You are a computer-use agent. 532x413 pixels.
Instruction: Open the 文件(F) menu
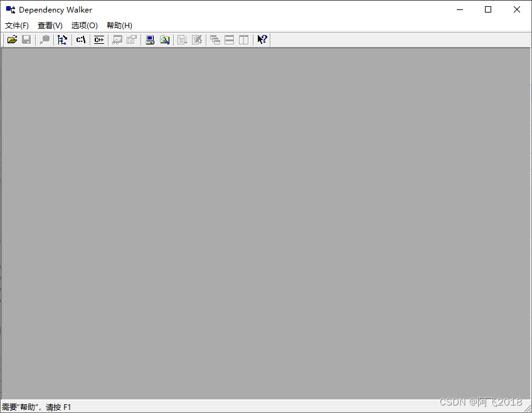[x=16, y=25]
